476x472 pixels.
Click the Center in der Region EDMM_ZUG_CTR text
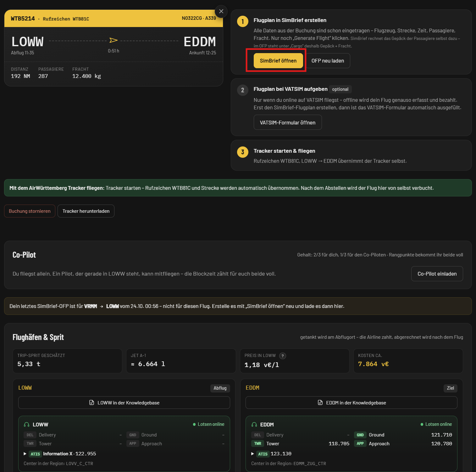click(289, 464)
